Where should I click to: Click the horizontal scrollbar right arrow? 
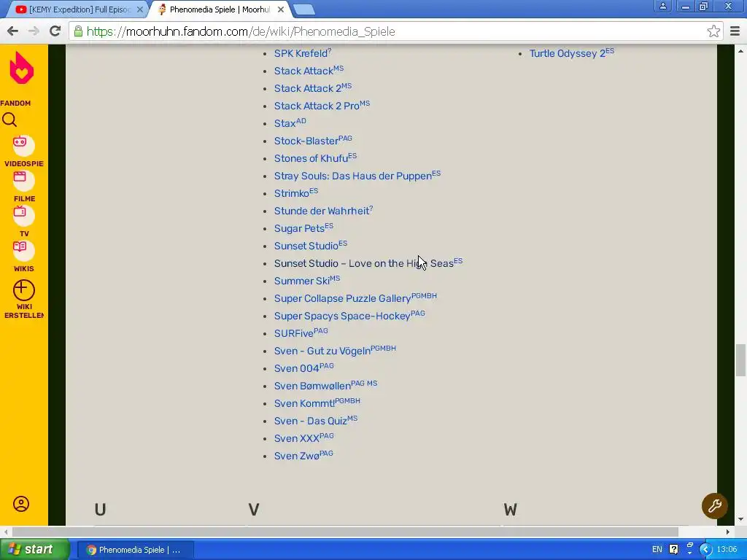pyautogui.click(x=727, y=532)
